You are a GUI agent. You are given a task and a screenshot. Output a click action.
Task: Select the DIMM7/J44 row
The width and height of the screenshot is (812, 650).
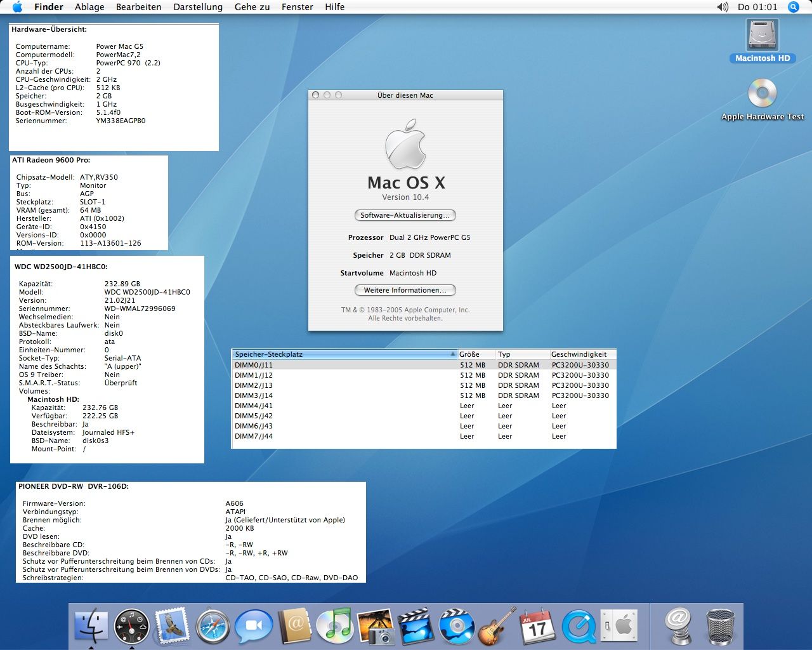(x=424, y=436)
